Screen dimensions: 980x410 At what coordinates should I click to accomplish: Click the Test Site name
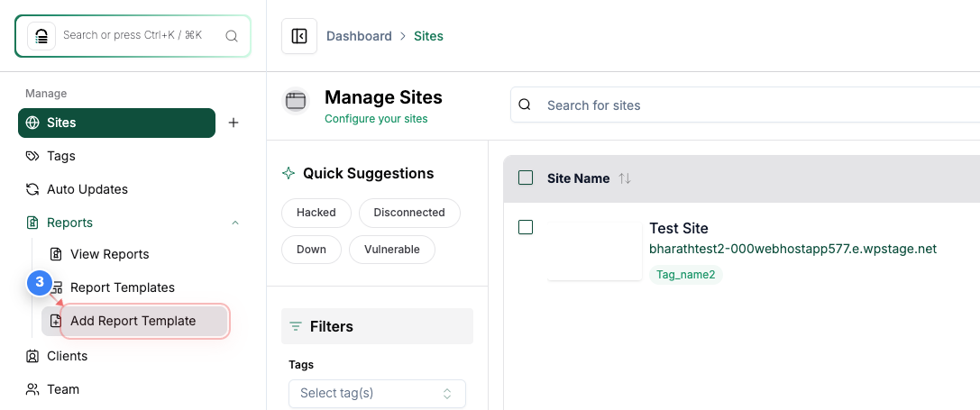pyautogui.click(x=679, y=228)
